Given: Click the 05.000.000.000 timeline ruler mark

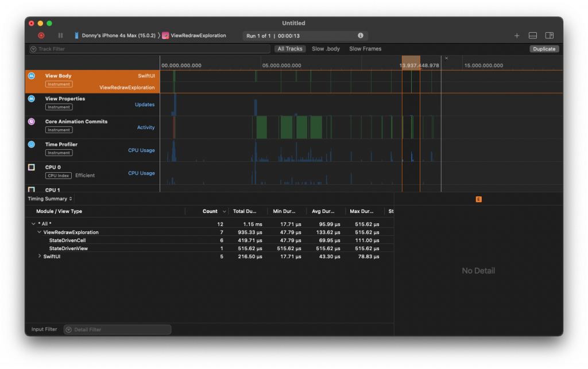Looking at the screenshot, I should pos(281,65).
